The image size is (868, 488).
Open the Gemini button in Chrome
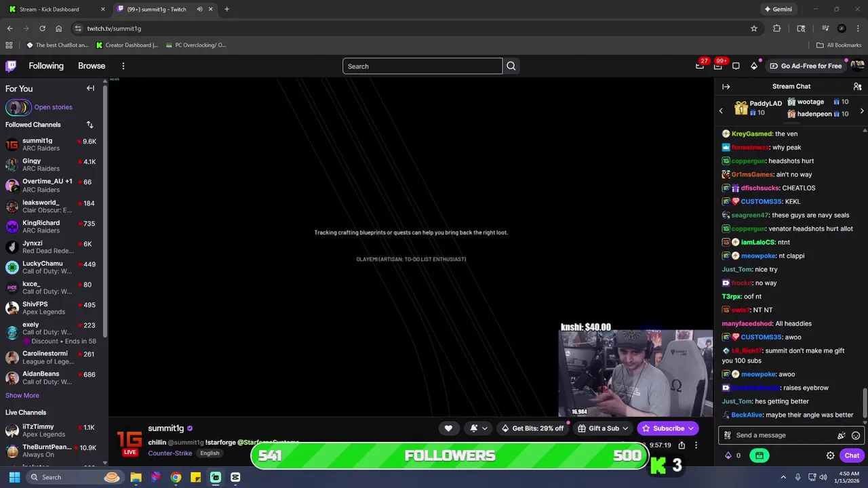coord(778,9)
